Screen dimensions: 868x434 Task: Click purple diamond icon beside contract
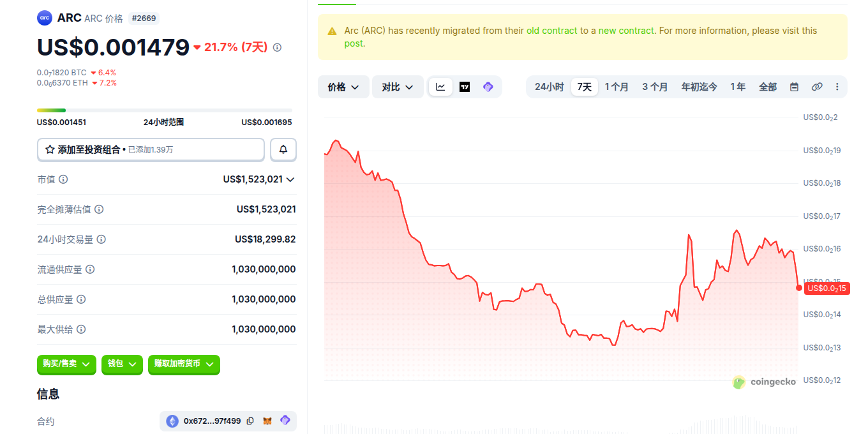(285, 421)
